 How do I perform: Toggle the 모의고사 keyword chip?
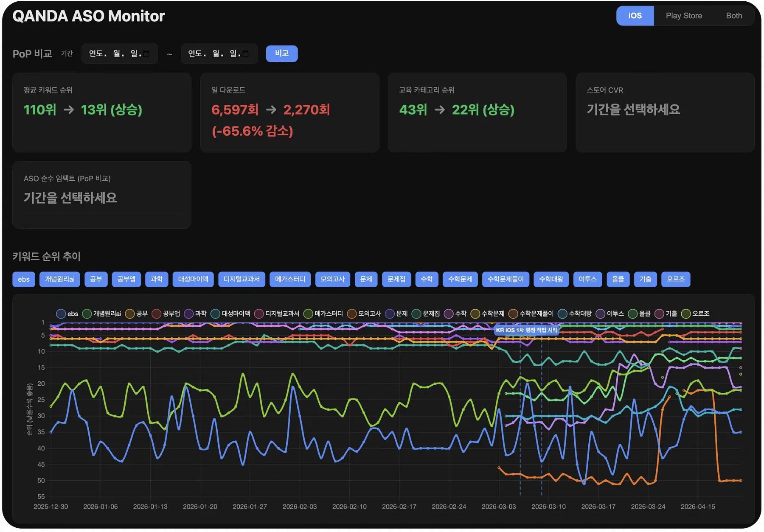click(x=332, y=279)
